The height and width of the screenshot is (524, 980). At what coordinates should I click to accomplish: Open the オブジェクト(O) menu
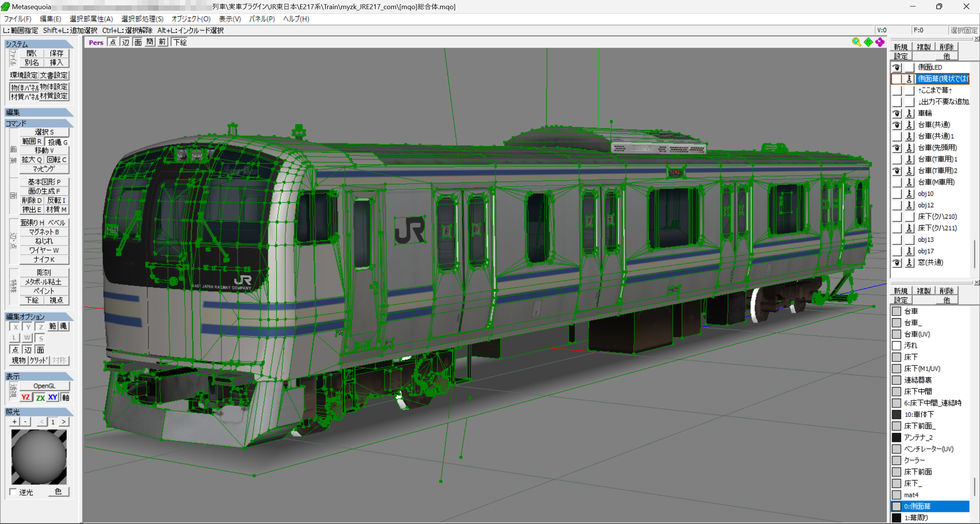[x=191, y=19]
